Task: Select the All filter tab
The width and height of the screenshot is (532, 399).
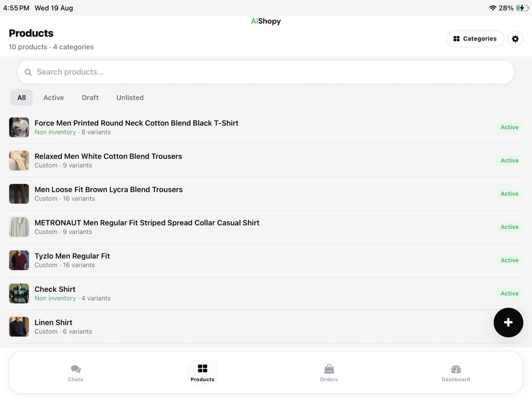Action: click(x=21, y=98)
